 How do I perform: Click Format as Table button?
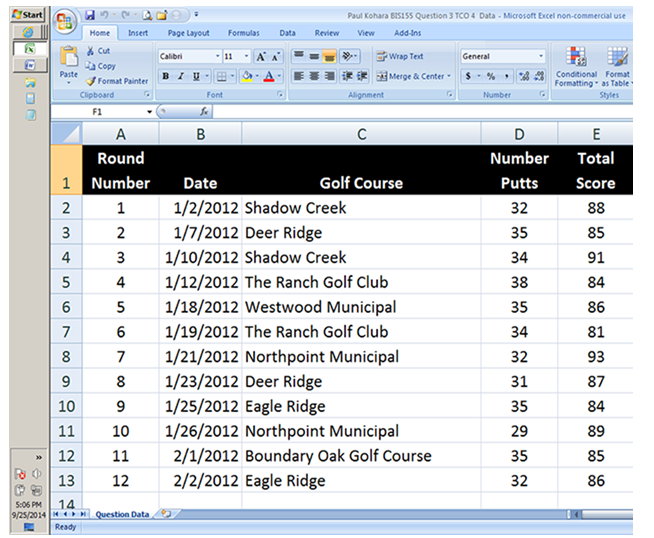pos(617,66)
